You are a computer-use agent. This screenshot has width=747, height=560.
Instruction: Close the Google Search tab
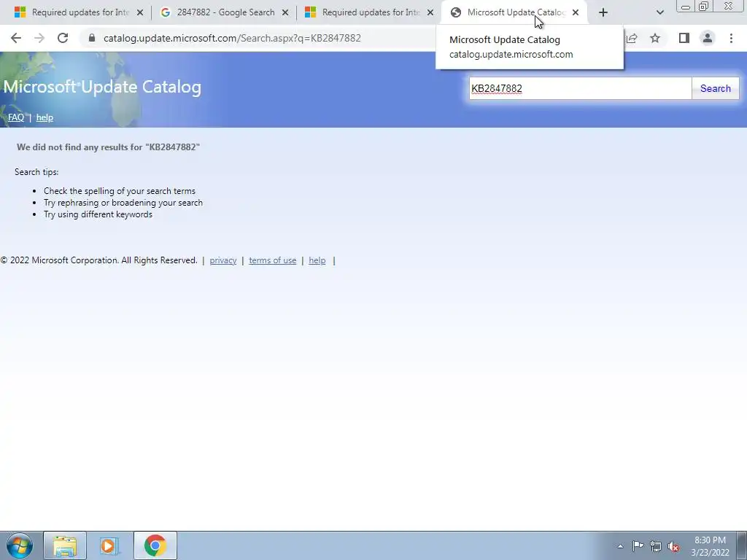pos(285,13)
